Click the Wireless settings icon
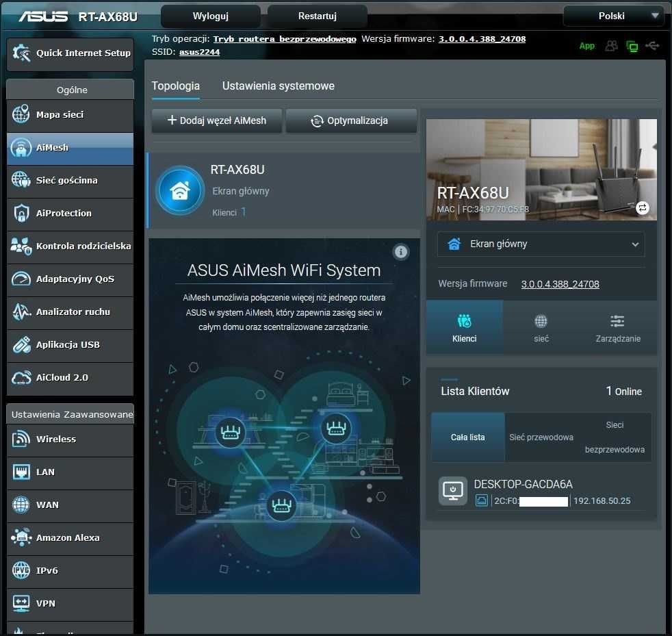672x636 pixels. (21, 439)
